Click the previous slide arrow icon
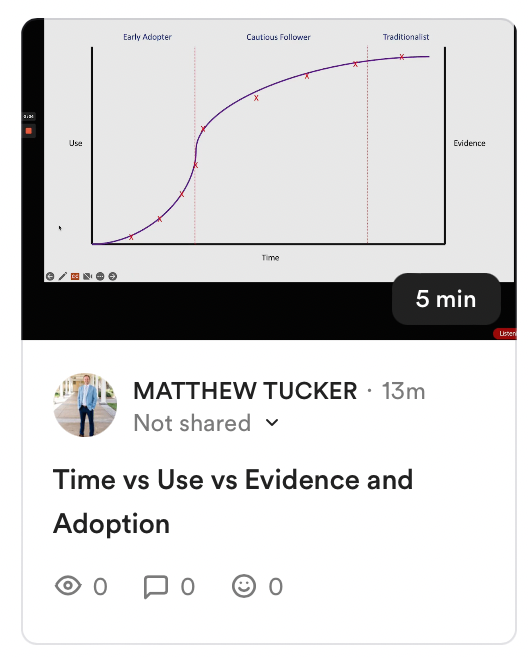This screenshot has width=528, height=658. (x=50, y=276)
